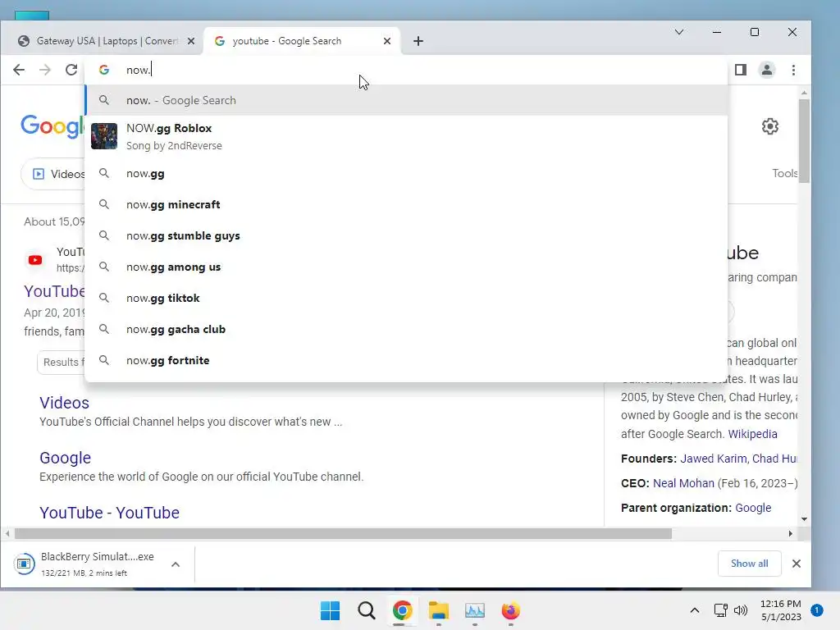Open the Jawed Karim founder link
The width and height of the screenshot is (840, 630).
713,459
